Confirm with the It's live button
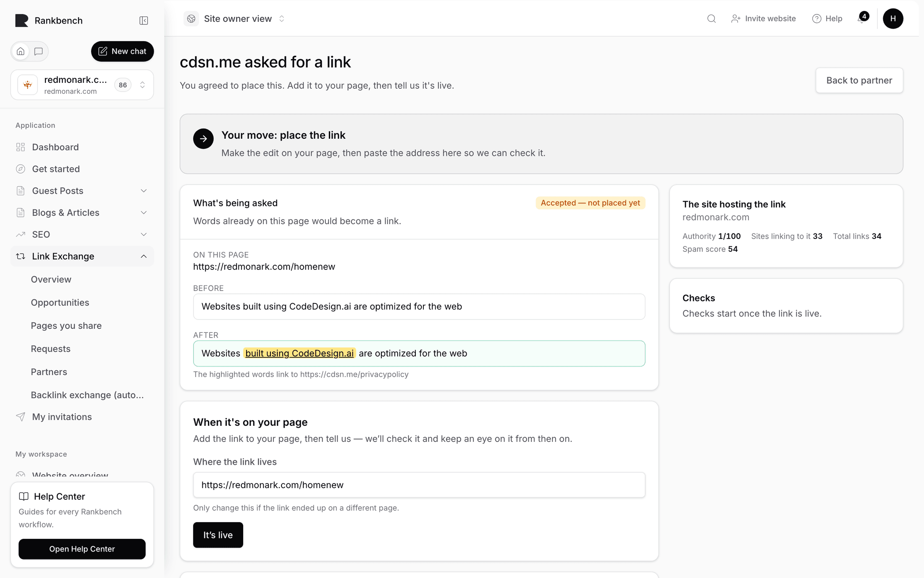924x578 pixels. coord(218,535)
